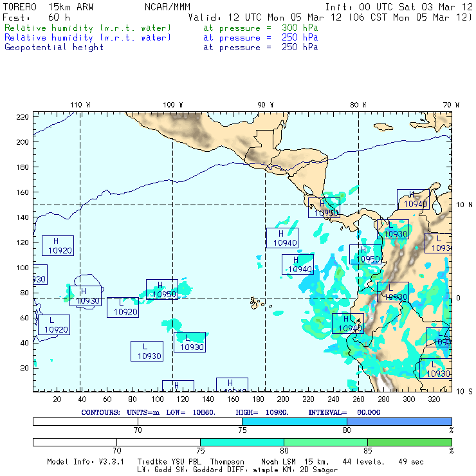Click the NCAR/MMM header text
The image size is (476, 476).
coord(166,7)
